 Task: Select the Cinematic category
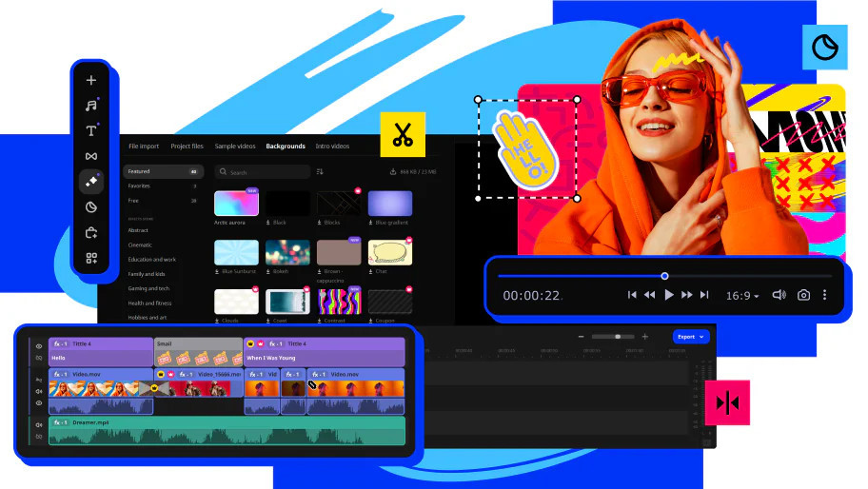(141, 244)
